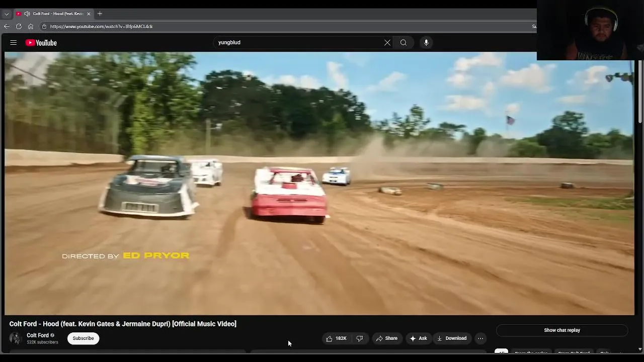Click the magnifier search button
The height and width of the screenshot is (362, 644).
coord(404,43)
